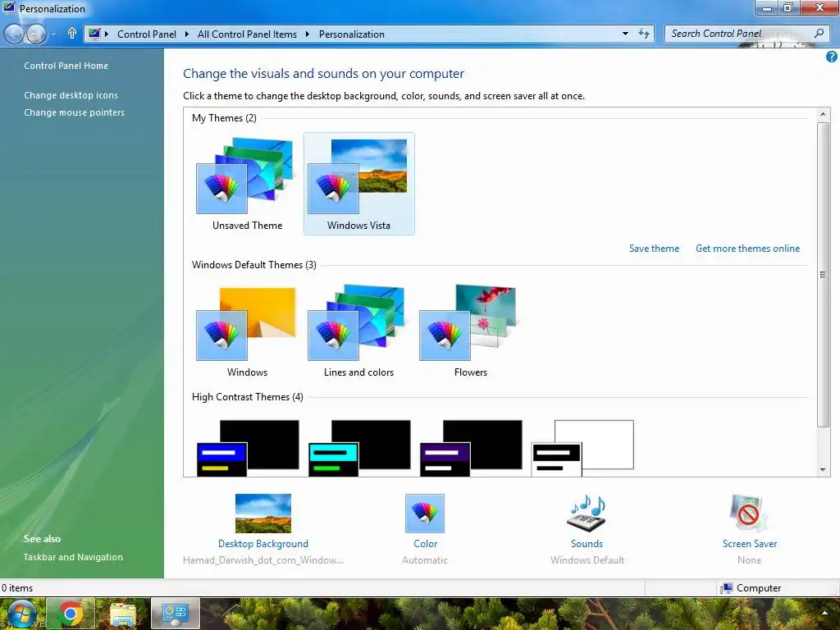The image size is (840, 630).
Task: Launch Google Chrome from taskbar
Action: click(71, 613)
